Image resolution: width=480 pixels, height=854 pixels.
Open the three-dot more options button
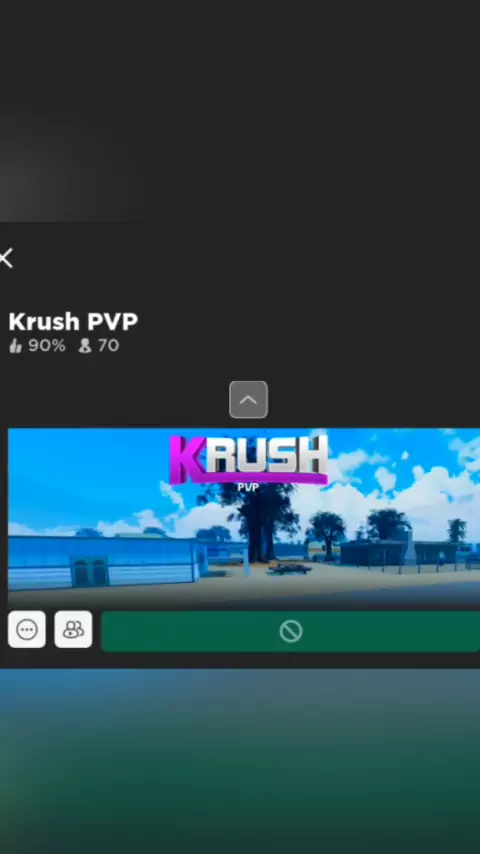27,630
